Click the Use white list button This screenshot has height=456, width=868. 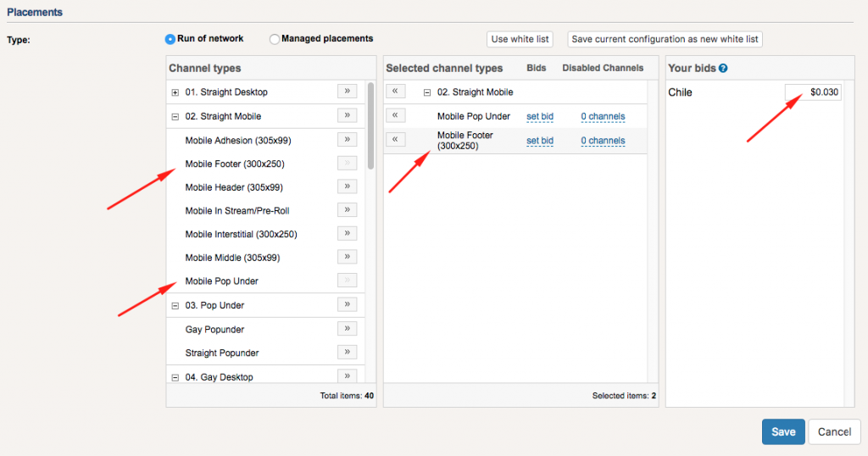coord(520,39)
